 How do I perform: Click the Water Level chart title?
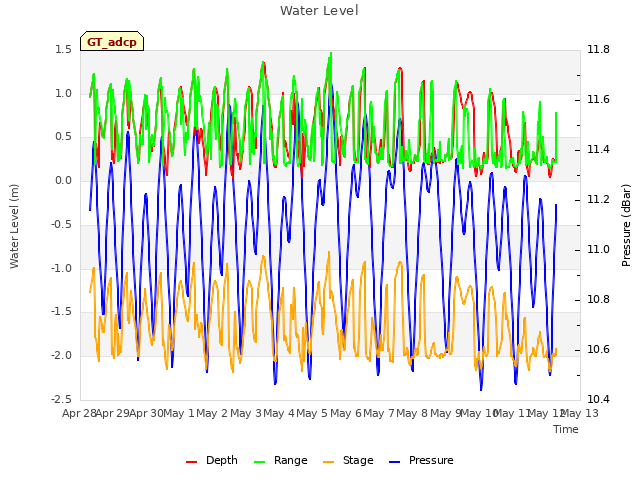319,11
